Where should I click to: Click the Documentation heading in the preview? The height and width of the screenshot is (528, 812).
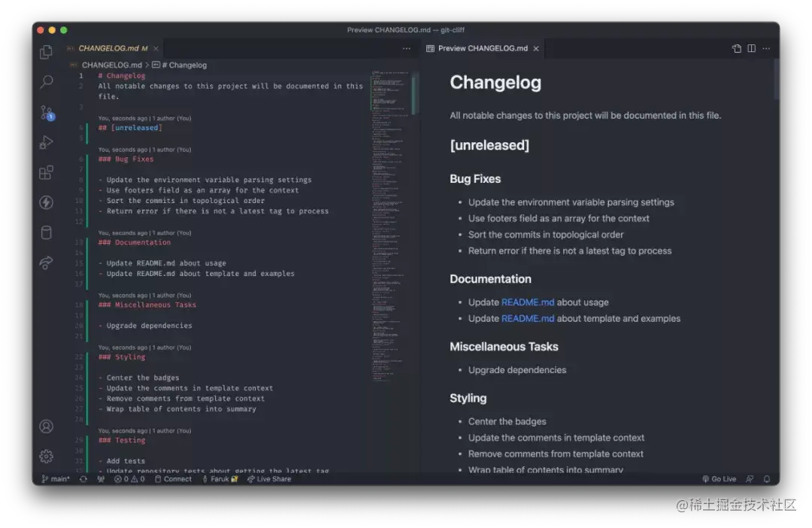click(x=490, y=279)
